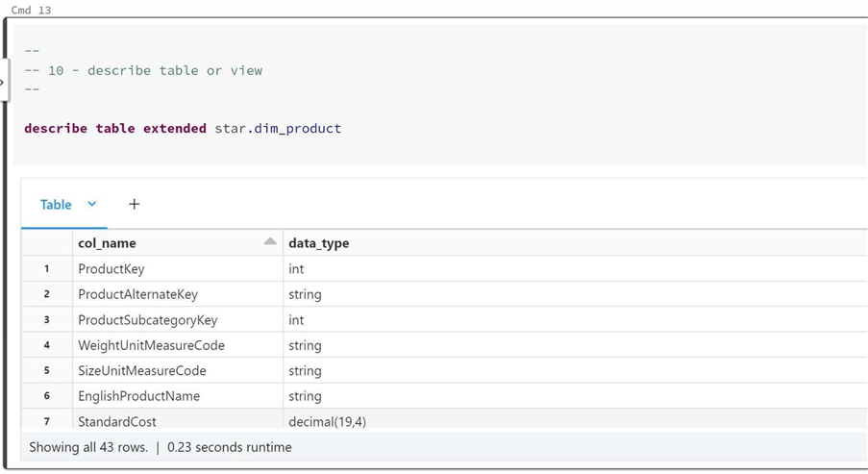Open the Table tab dropdown chevron
Viewport: 868px width, 474px height.
92,204
